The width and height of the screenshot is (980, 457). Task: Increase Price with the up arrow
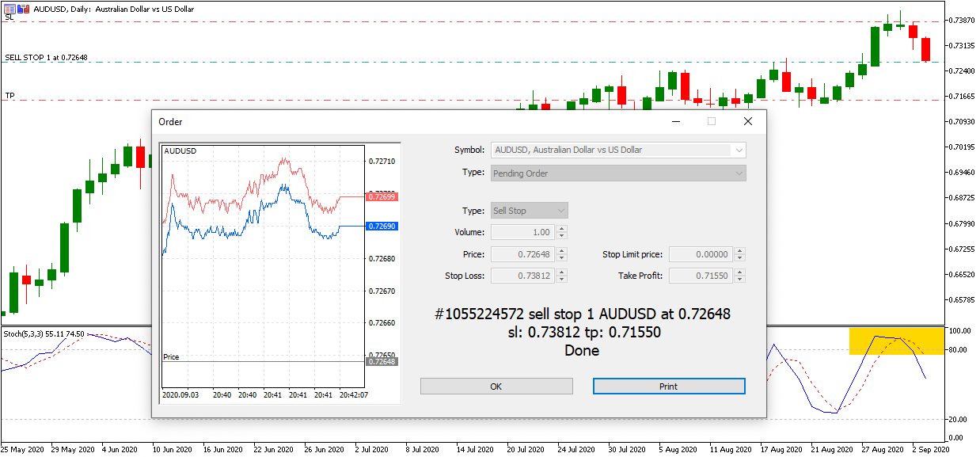pyautogui.click(x=562, y=251)
